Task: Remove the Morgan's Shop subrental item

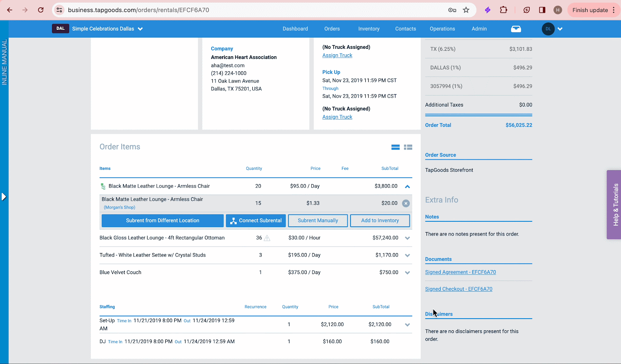Action: (406, 203)
